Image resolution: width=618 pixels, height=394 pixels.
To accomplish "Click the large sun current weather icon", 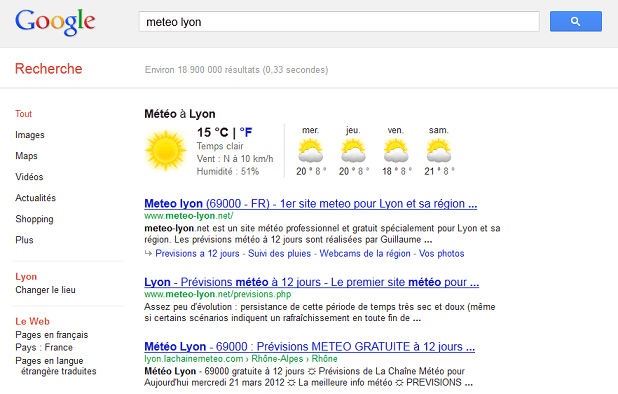I will tap(166, 151).
